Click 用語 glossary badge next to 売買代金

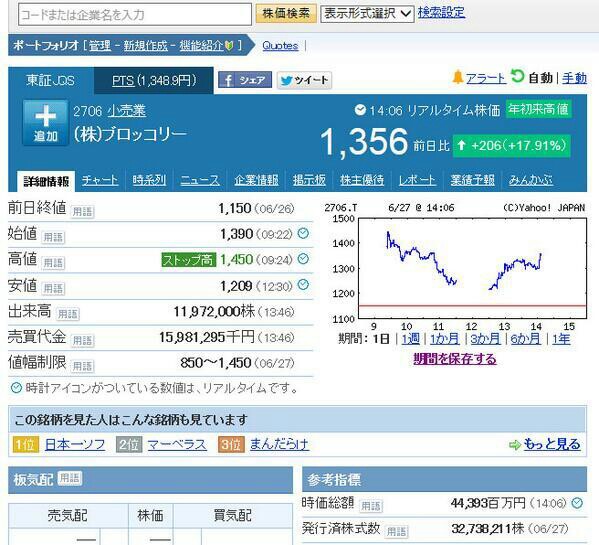[83, 340]
